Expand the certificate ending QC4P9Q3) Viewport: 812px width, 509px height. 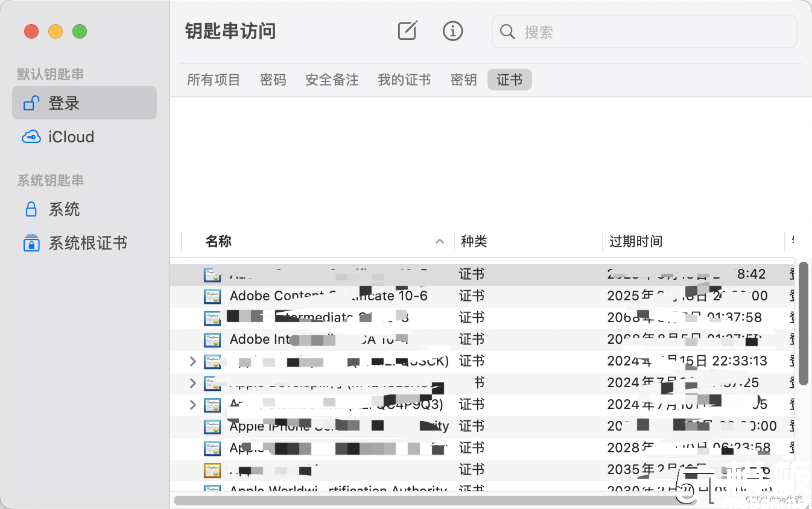(x=192, y=405)
